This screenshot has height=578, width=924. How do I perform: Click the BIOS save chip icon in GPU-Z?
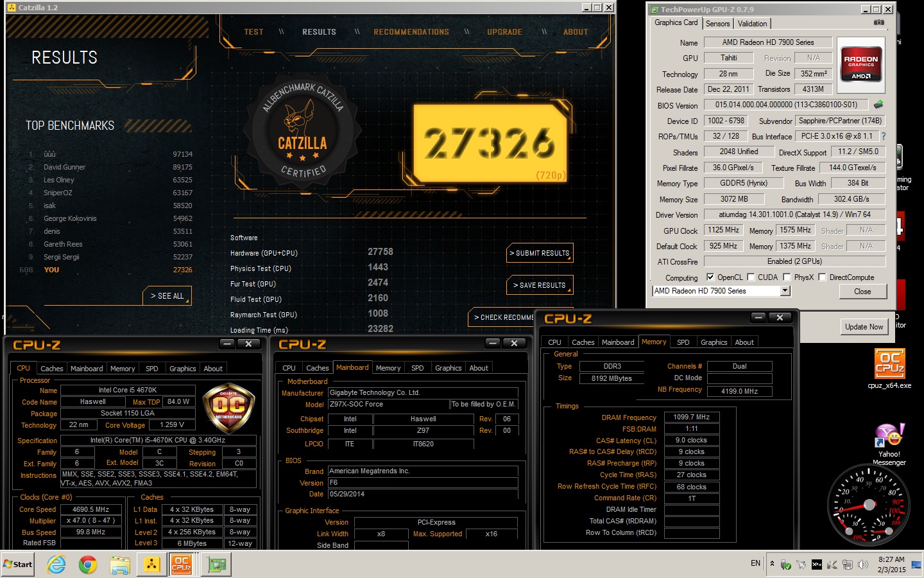point(878,104)
